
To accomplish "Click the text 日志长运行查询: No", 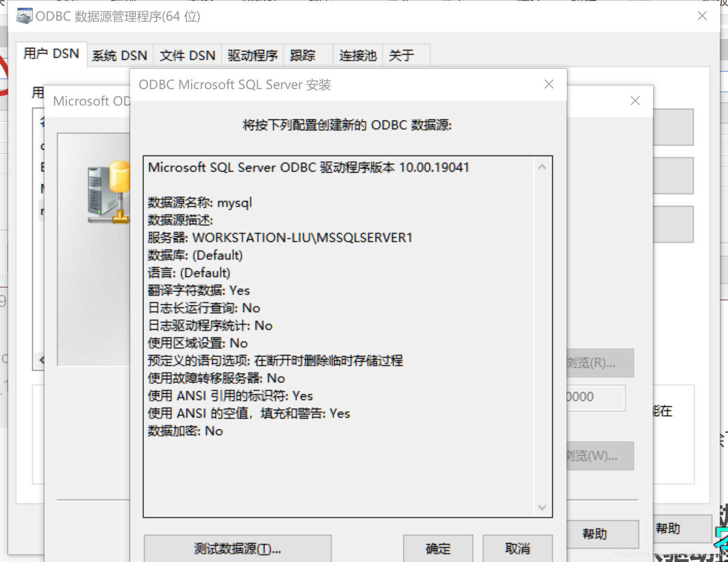I will point(204,308).
